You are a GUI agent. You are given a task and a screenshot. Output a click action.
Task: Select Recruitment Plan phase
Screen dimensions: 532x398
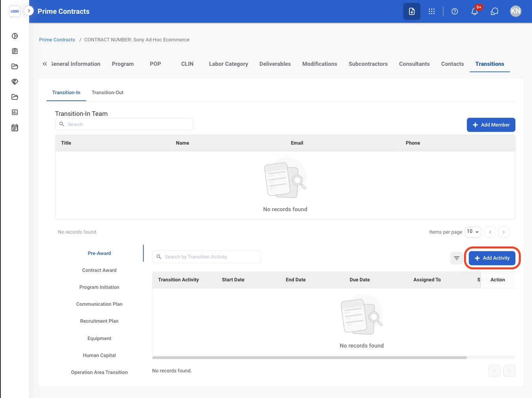pos(99,321)
